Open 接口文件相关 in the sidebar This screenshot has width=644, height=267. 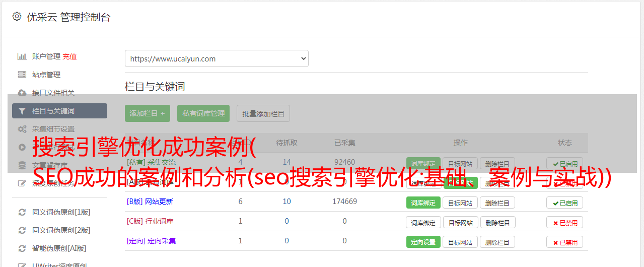click(x=53, y=93)
